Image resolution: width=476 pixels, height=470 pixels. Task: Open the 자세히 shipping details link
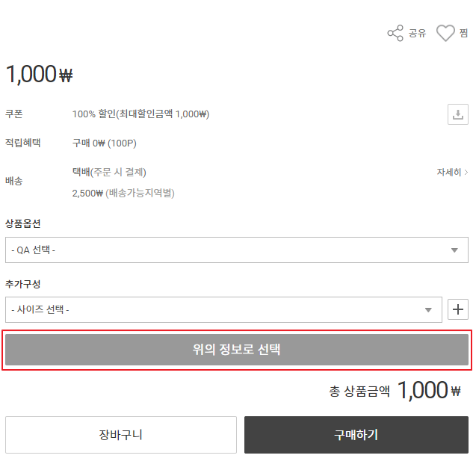[x=449, y=172]
